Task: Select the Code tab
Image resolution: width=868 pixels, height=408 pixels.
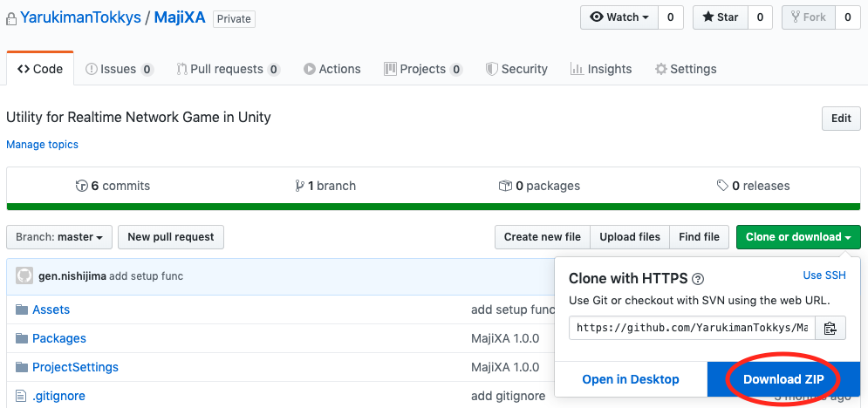Action: pos(40,69)
